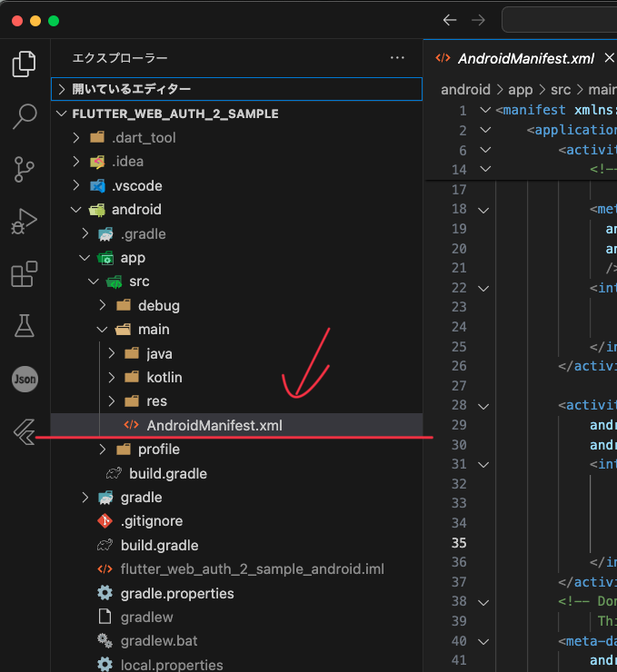The height and width of the screenshot is (672, 617).
Task: Collapse the main folder
Action: (236, 330)
